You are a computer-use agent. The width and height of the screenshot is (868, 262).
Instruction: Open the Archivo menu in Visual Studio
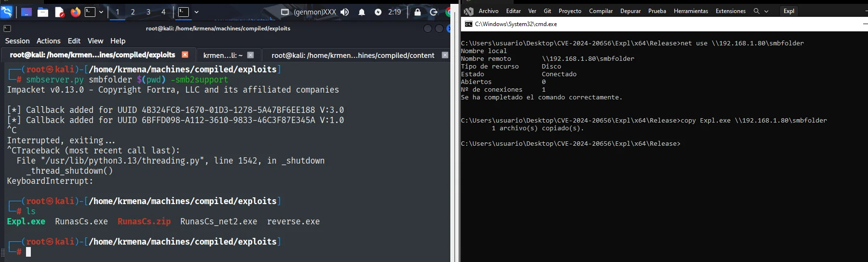click(488, 11)
